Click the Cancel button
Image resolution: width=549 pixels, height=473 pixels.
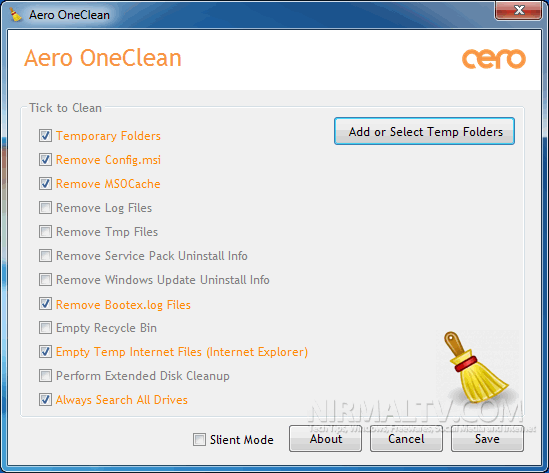[x=406, y=439]
